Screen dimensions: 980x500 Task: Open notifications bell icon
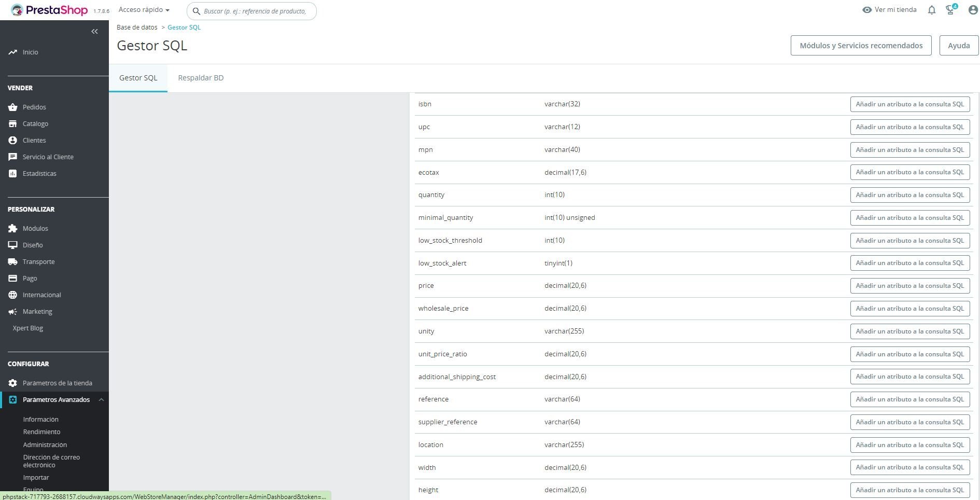[932, 10]
